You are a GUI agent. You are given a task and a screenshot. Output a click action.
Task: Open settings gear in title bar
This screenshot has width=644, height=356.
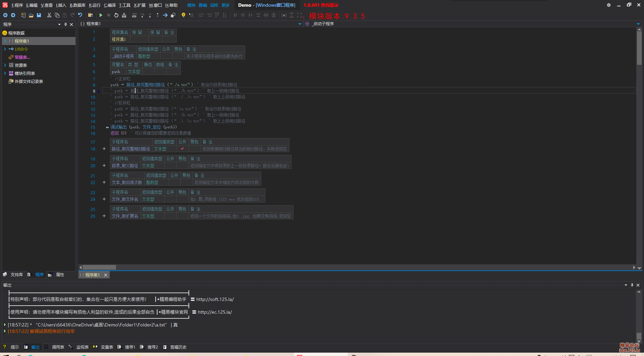pos(609,5)
